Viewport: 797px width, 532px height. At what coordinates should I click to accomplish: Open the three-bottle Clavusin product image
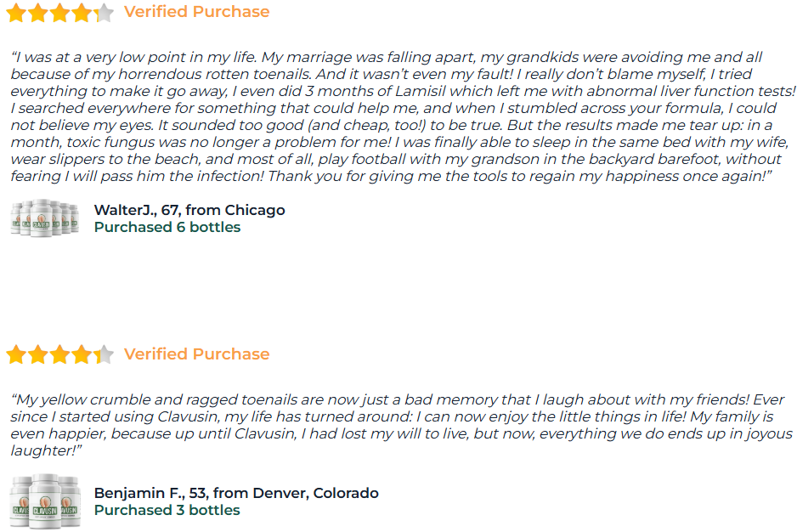(x=44, y=501)
